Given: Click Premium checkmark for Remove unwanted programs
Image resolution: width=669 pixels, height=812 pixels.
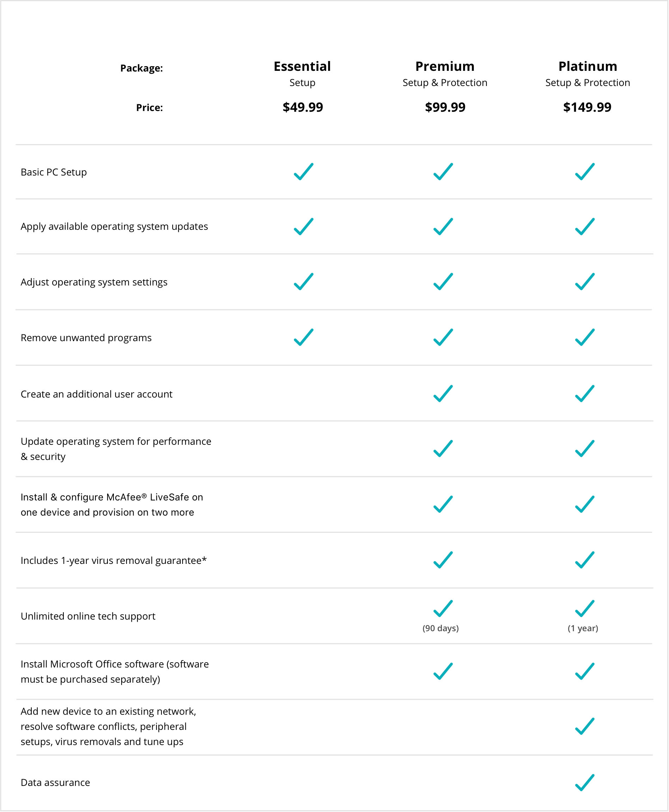Looking at the screenshot, I should [x=443, y=337].
